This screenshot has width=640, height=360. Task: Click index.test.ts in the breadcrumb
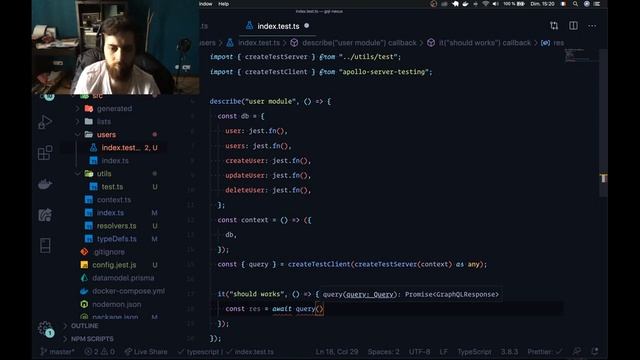pos(259,42)
